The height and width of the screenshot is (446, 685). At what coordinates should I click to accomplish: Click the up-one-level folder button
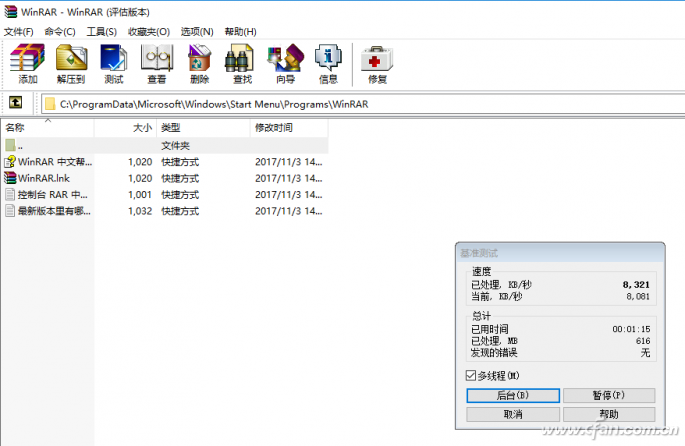point(16,103)
